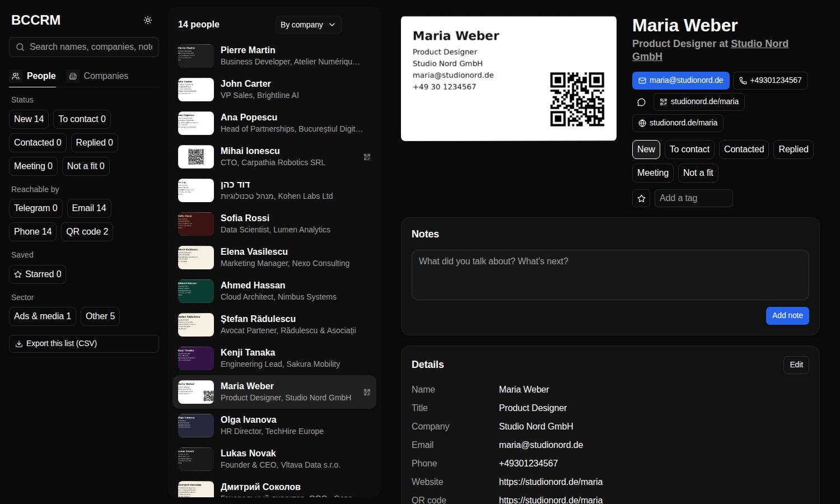The width and height of the screenshot is (840, 504).
Task: Click the large QR code on the business card
Action: click(577, 99)
